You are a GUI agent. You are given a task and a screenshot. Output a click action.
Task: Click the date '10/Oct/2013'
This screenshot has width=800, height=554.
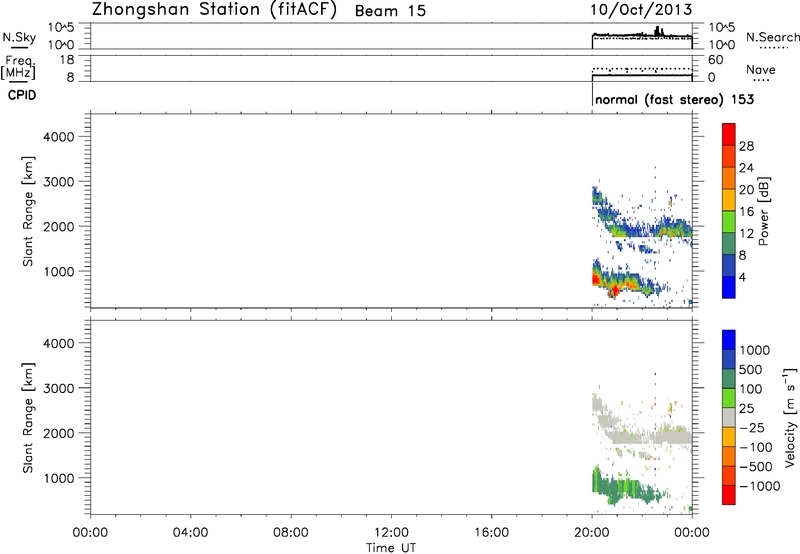click(x=641, y=10)
